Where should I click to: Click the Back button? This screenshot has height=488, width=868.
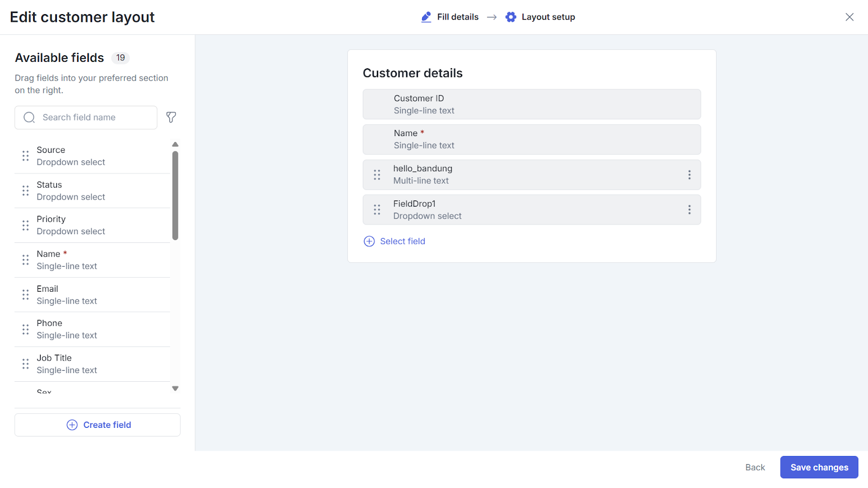(755, 467)
